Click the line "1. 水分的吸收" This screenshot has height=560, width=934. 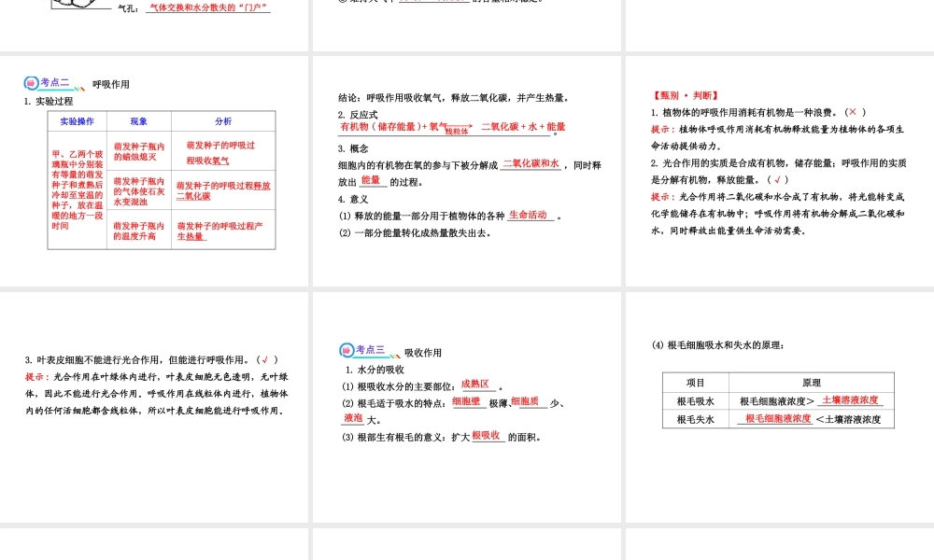point(375,370)
